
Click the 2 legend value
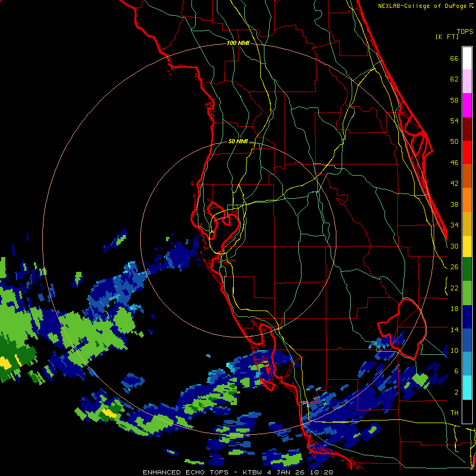coord(456,392)
